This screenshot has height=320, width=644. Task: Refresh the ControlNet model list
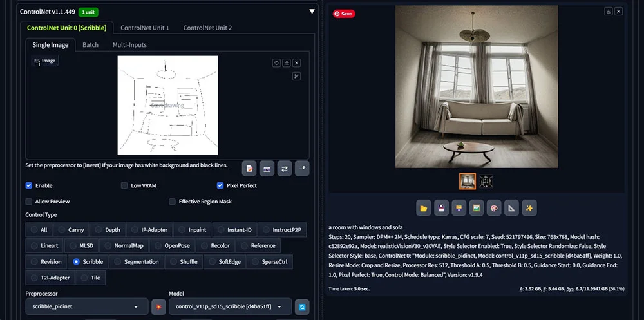click(301, 307)
